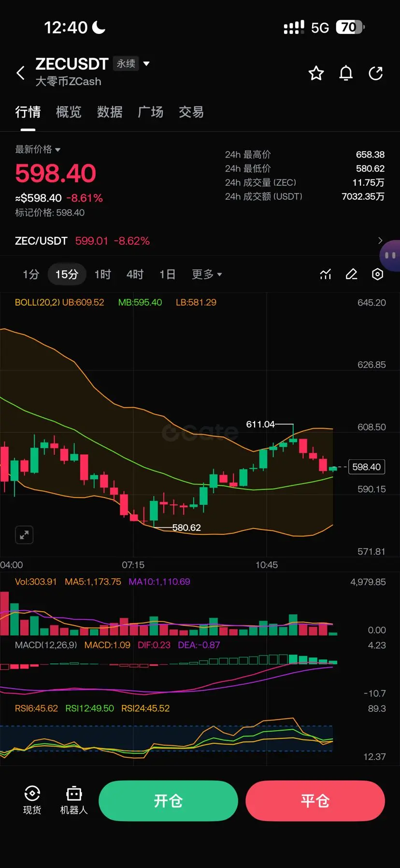Tap the 580.62 low marker on chart
400x868 pixels.
186,528
